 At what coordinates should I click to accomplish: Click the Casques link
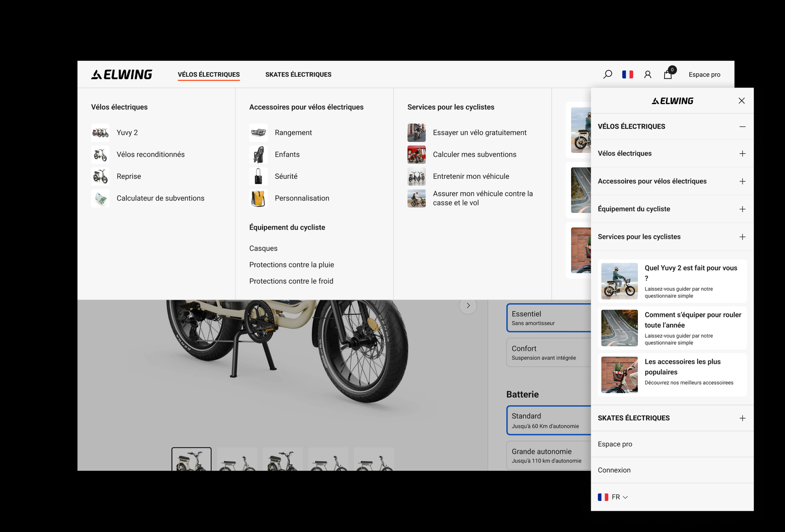click(x=263, y=248)
